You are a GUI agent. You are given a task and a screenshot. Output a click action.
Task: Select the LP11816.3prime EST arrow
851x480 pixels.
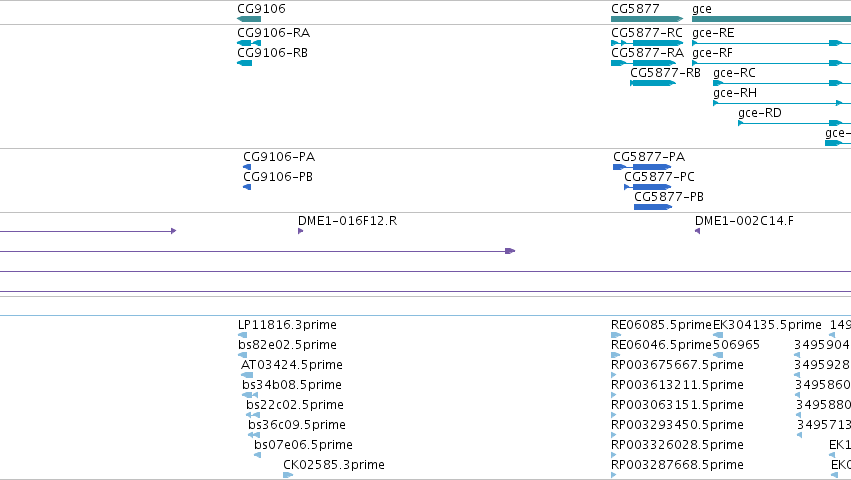[243, 335]
